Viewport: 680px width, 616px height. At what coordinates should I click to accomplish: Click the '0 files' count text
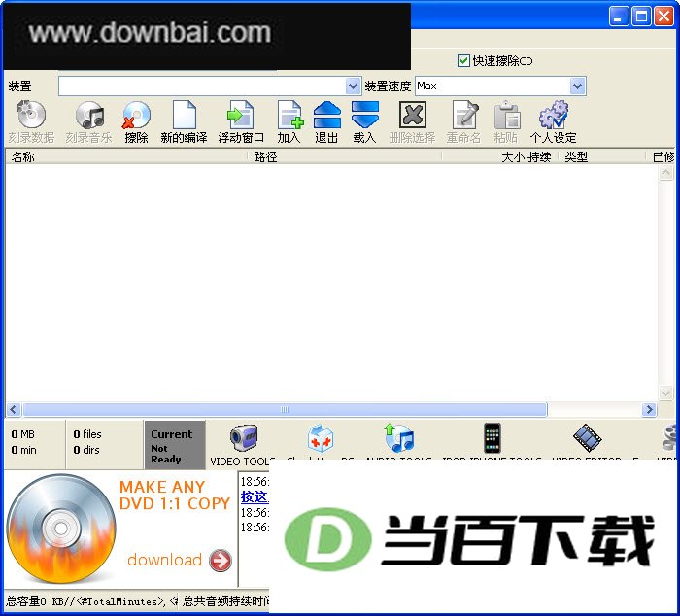pyautogui.click(x=87, y=434)
